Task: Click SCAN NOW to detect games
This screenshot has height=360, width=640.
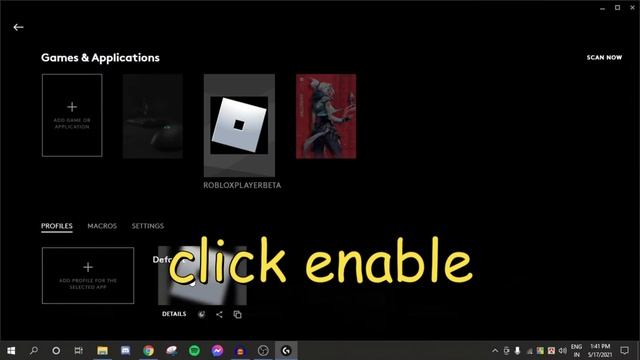Action: [604, 58]
